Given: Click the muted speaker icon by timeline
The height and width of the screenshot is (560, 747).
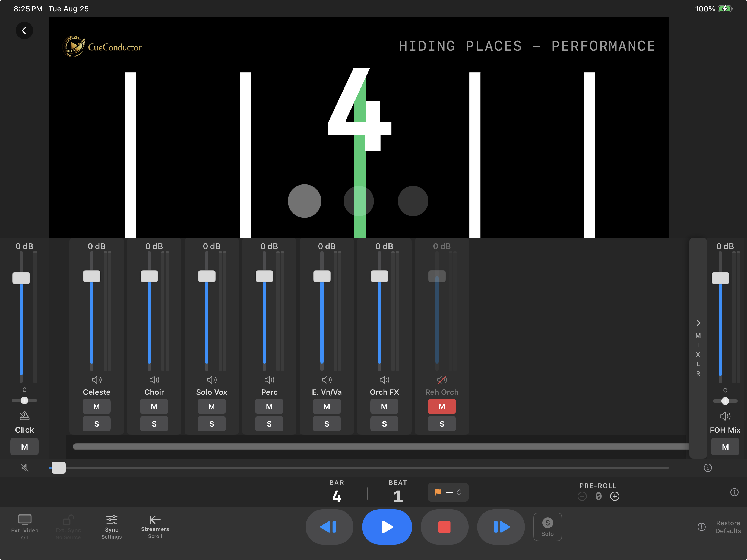Looking at the screenshot, I should click(x=24, y=467).
